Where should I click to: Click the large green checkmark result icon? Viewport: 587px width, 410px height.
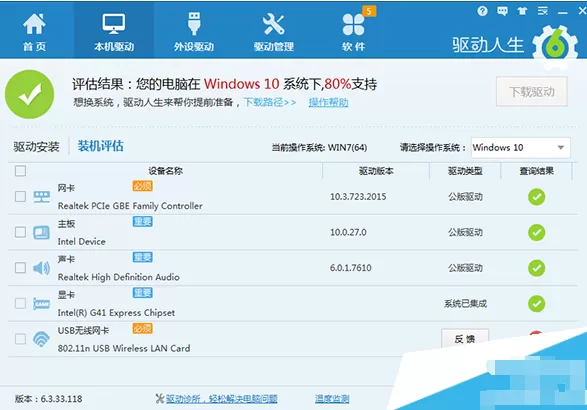point(30,94)
